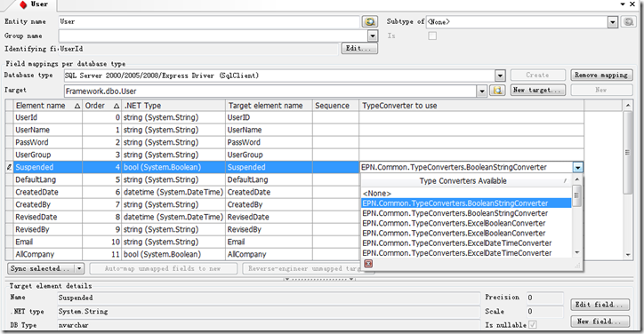Screen dimensions: 644x334
Task: Click the TypeConverter to use column header
Action: click(471, 106)
